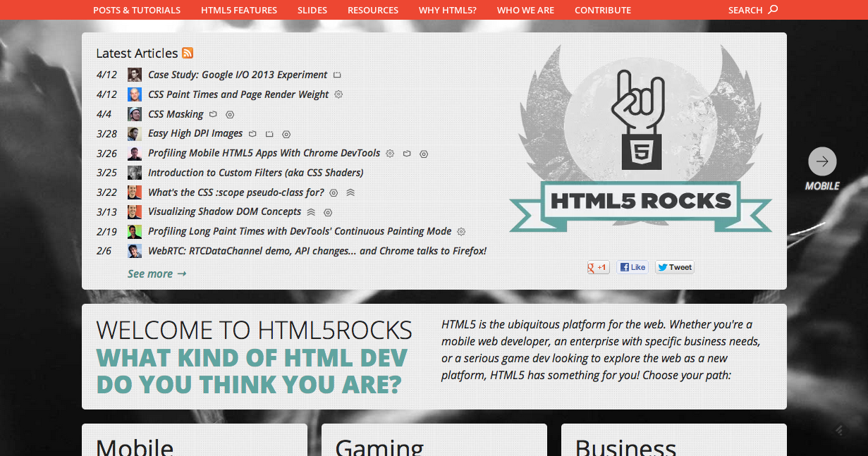Click gear icon beside CSS Paint Times article

point(338,94)
